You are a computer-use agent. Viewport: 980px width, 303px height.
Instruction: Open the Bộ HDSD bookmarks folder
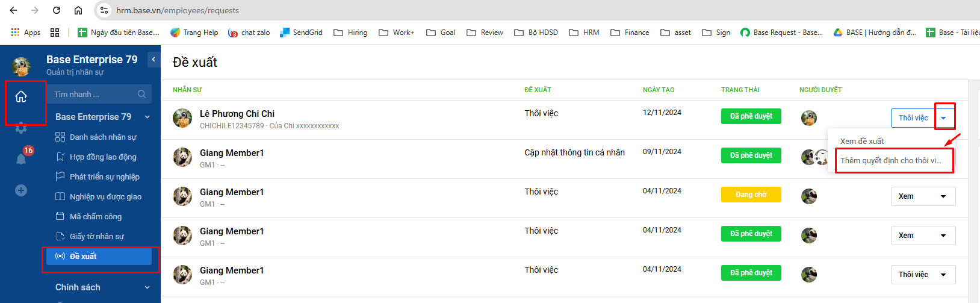tap(536, 33)
